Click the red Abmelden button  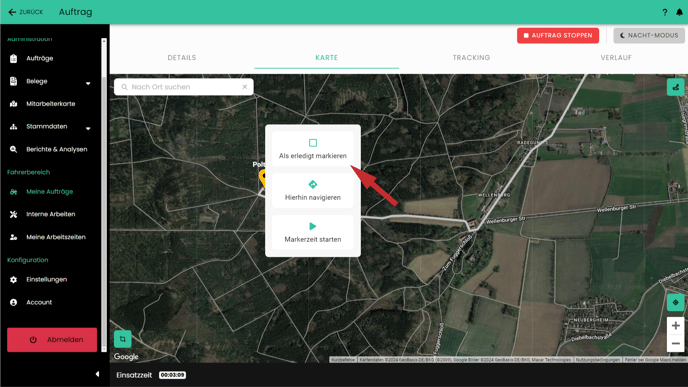[52, 340]
